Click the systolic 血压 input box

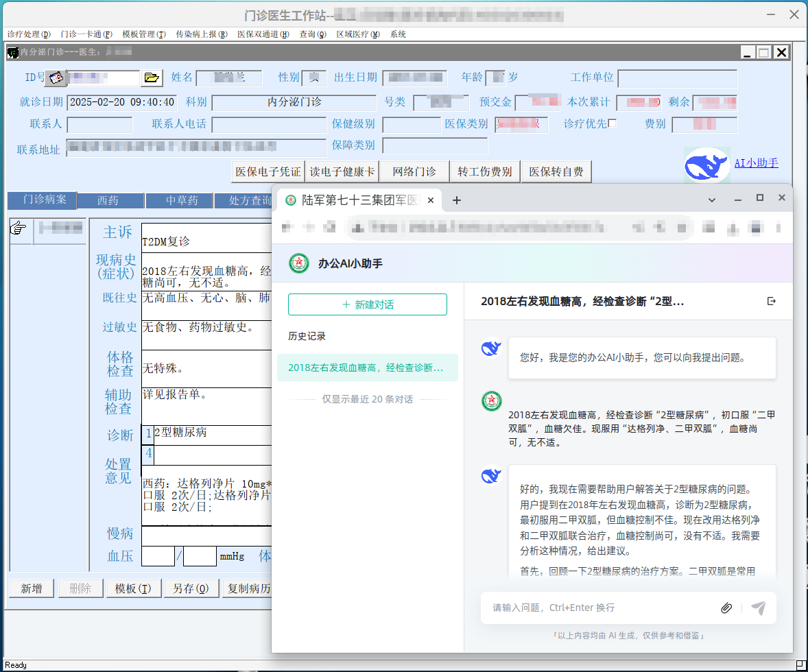158,556
